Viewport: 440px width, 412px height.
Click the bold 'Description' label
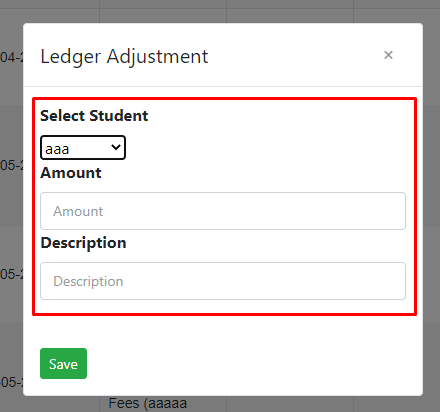(83, 243)
